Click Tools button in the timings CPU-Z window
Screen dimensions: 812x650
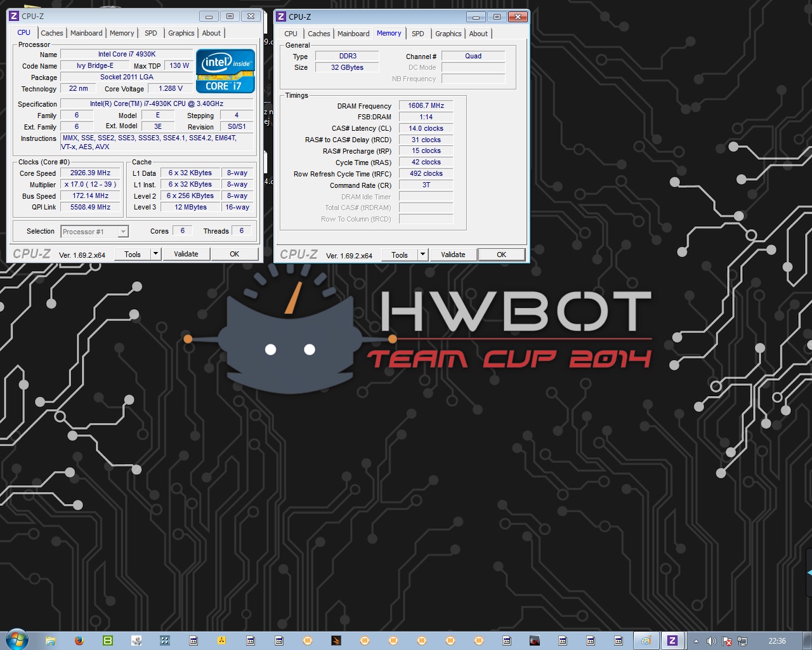click(x=400, y=255)
